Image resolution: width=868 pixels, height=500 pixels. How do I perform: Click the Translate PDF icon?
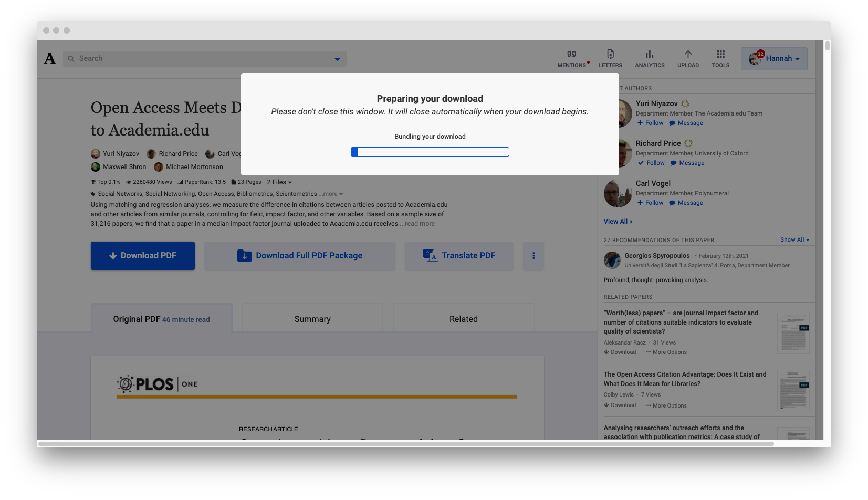[x=431, y=255]
